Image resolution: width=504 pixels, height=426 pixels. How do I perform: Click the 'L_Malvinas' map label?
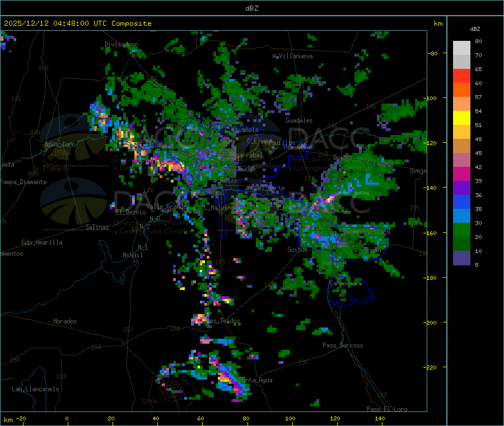tap(221, 208)
